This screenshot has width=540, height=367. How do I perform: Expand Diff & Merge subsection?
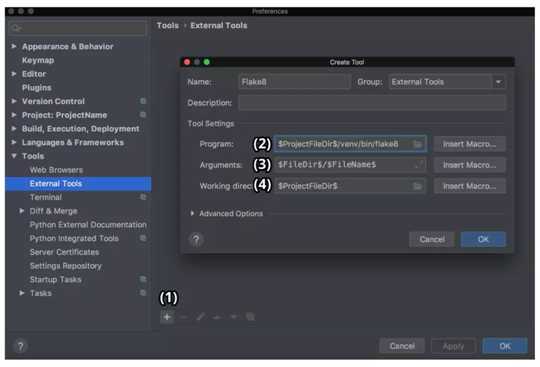pyautogui.click(x=22, y=211)
